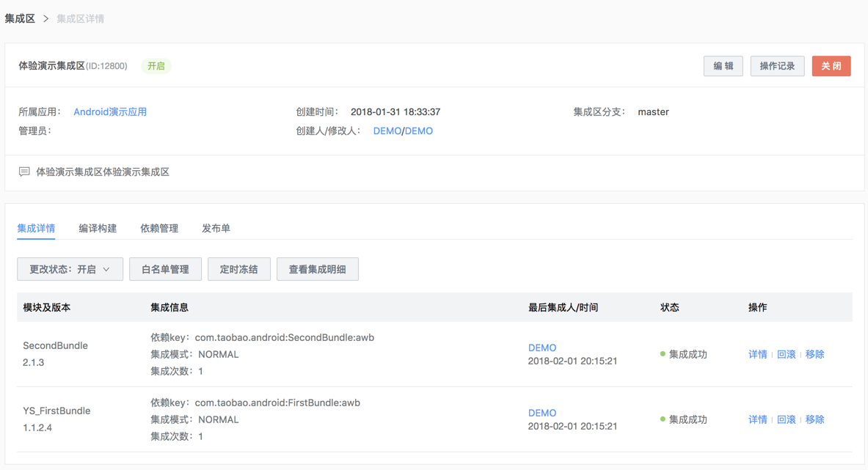Click 查看集成明细 button
868x470 pixels.
pos(318,269)
